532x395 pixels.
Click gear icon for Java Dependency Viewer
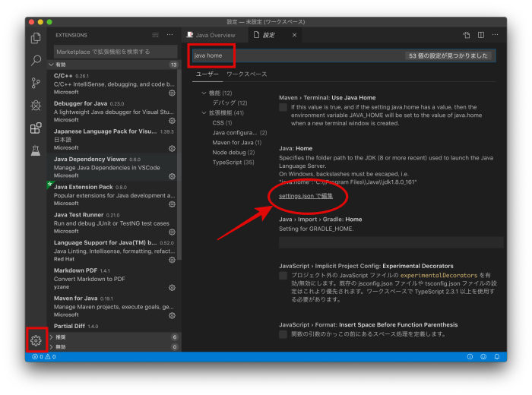point(172,176)
